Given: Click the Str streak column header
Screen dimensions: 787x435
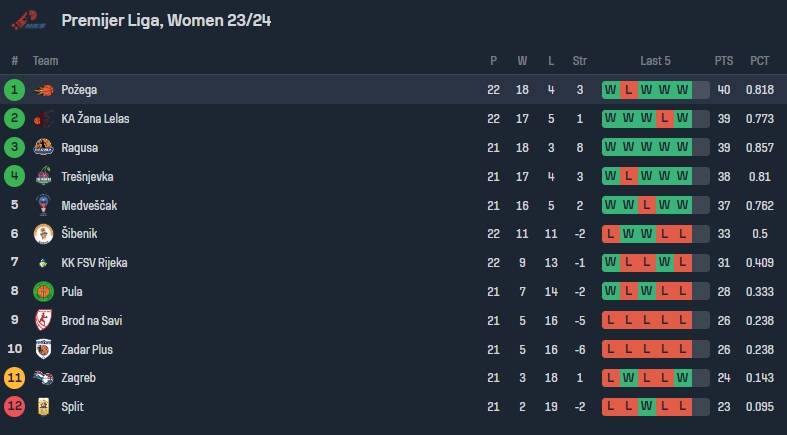Looking at the screenshot, I should point(580,61).
